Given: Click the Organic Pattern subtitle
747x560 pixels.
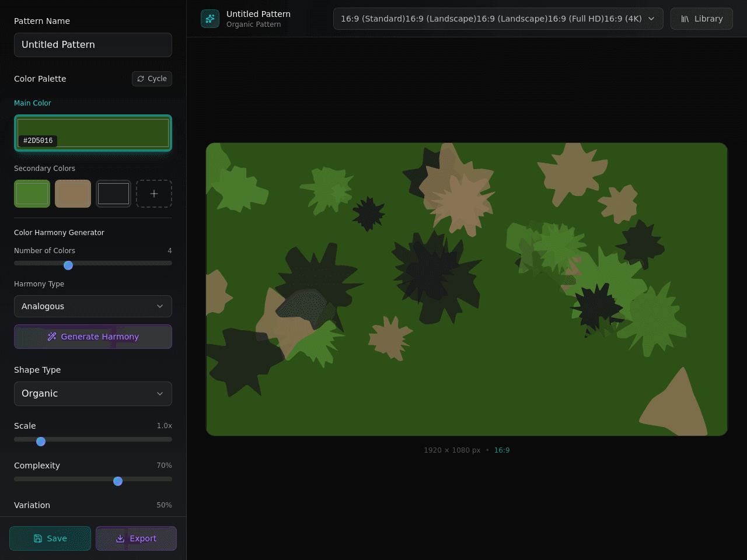Looking at the screenshot, I should click(253, 24).
